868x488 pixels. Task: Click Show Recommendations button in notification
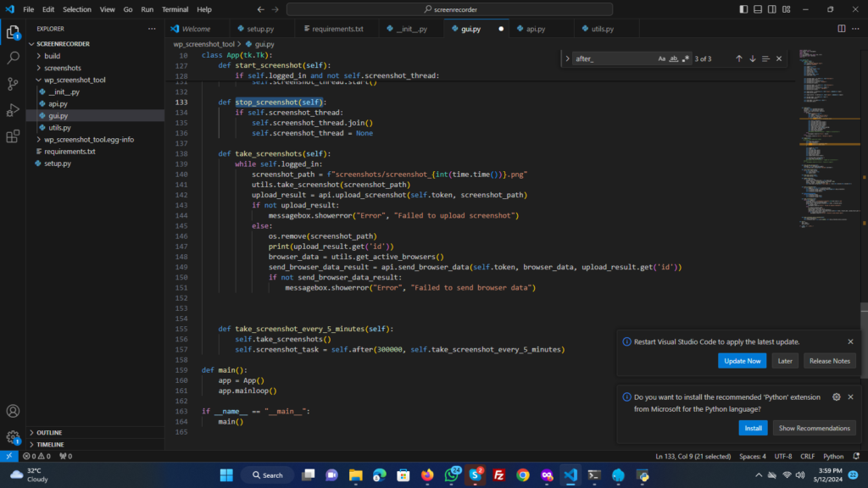tap(814, 428)
